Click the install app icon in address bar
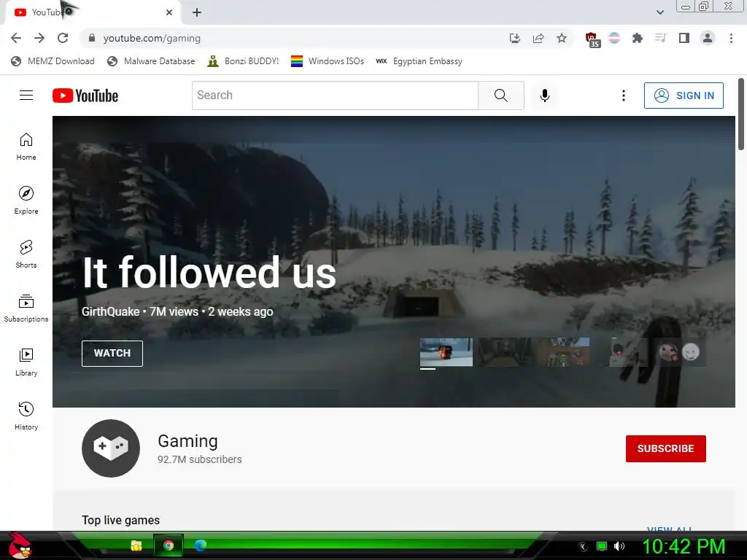Image resolution: width=747 pixels, height=560 pixels. pyautogui.click(x=514, y=38)
